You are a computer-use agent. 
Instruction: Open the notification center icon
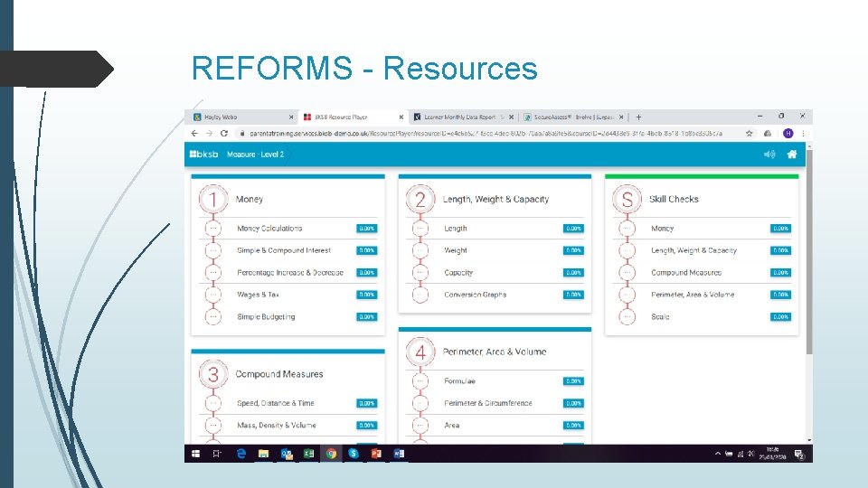coord(799,455)
